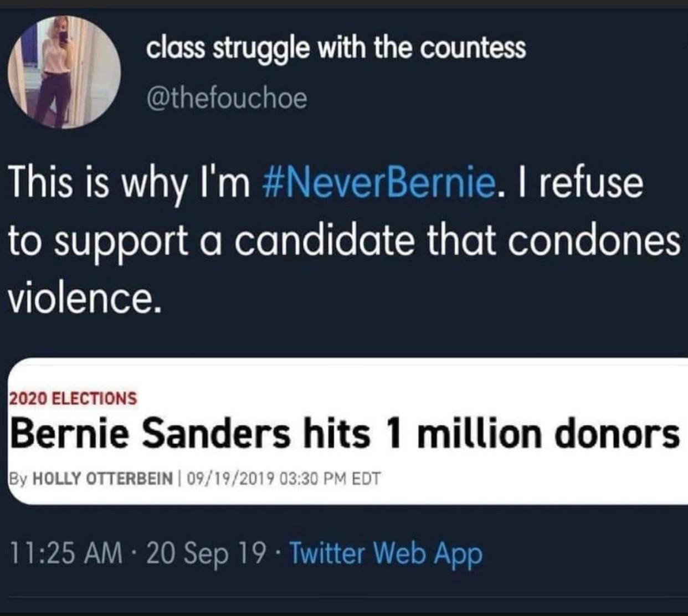Screen dimensions: 688x616
Task: Click the "Twitter Web App" source link
Action: coord(386,552)
